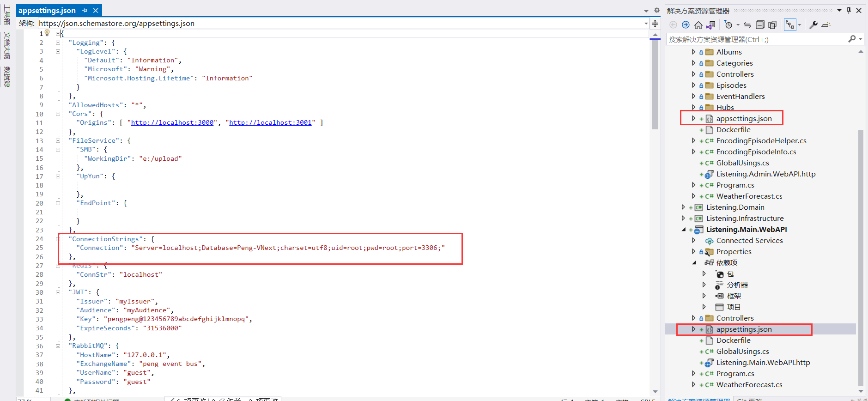Open the http://localhost:3001 link
Screen dimensions: 868x401
point(271,122)
